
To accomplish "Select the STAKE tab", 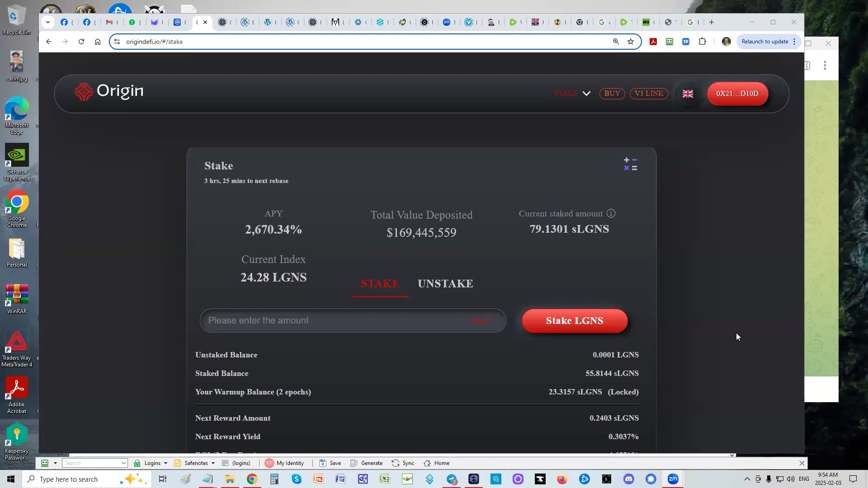I will 379,284.
